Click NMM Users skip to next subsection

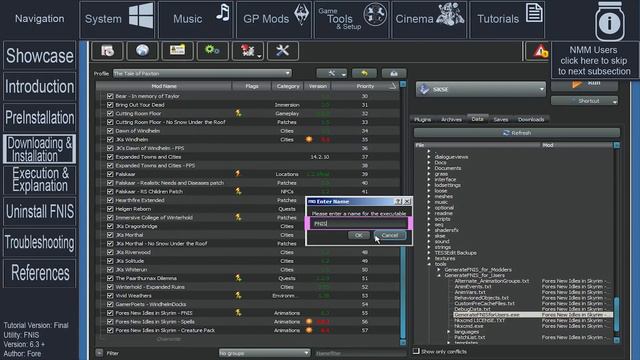[594, 60]
